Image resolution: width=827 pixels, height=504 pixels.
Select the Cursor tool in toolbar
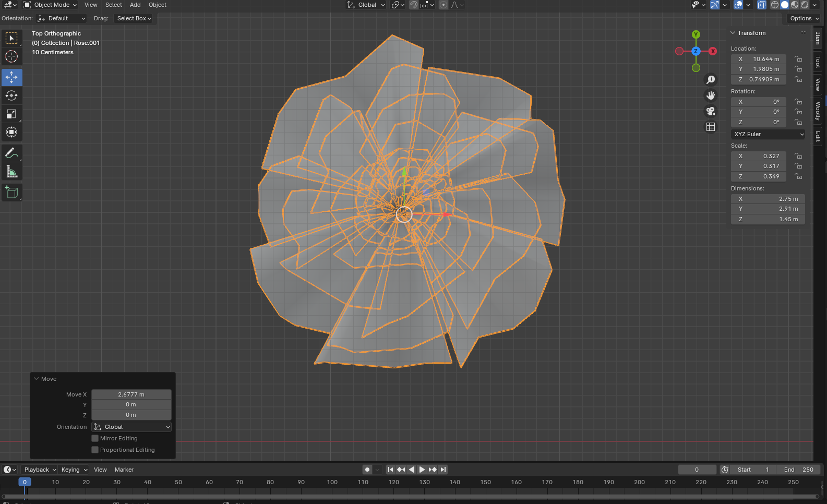[11, 56]
